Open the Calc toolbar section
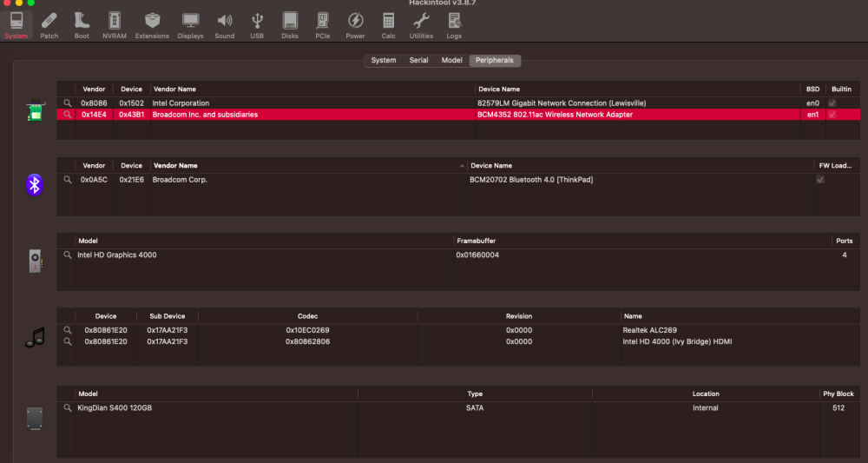 pyautogui.click(x=389, y=25)
